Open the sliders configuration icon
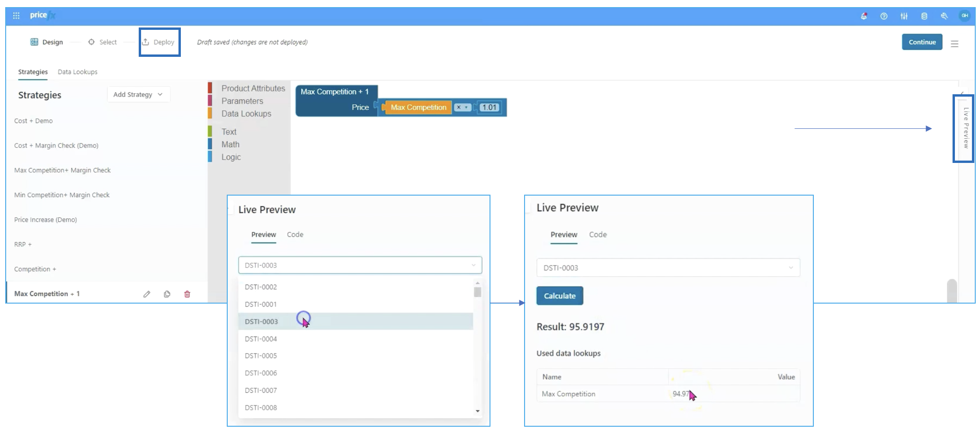980x431 pixels. click(x=904, y=16)
